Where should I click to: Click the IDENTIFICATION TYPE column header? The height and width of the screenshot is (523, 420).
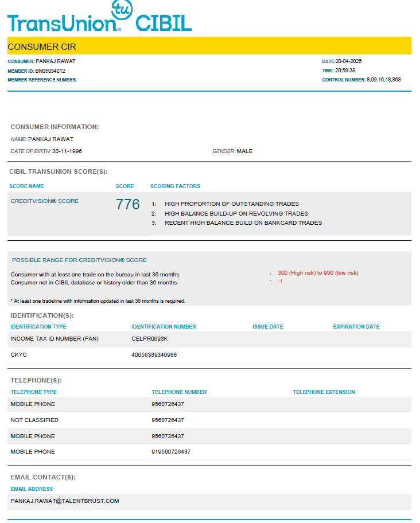(38, 327)
